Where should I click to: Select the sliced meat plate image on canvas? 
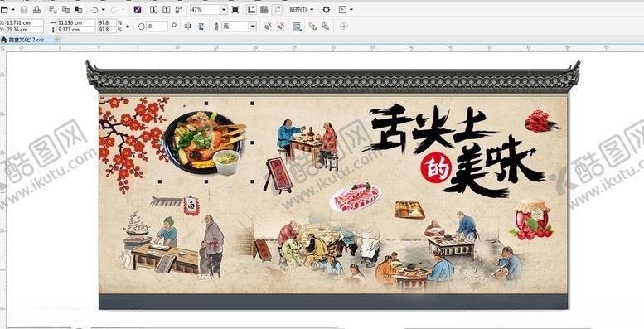[x=355, y=197]
